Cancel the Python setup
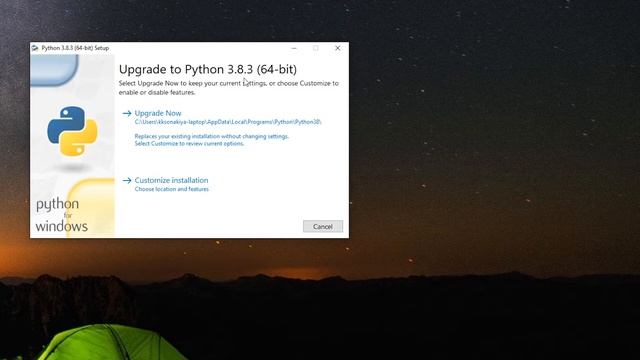Image resolution: width=640 pixels, height=360 pixels. click(322, 227)
